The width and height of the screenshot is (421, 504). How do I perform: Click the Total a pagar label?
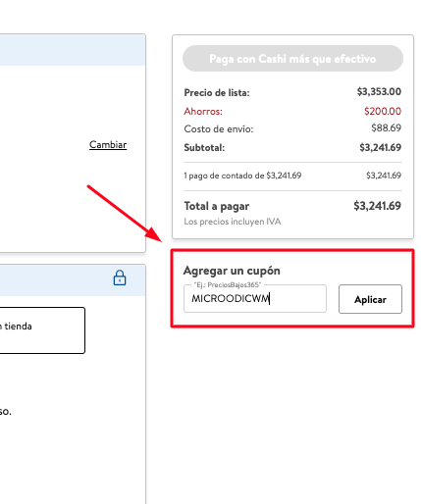point(217,206)
